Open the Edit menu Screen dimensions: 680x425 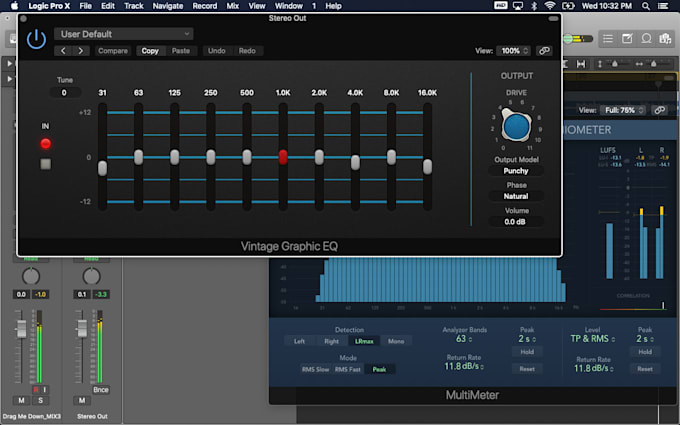[108, 6]
